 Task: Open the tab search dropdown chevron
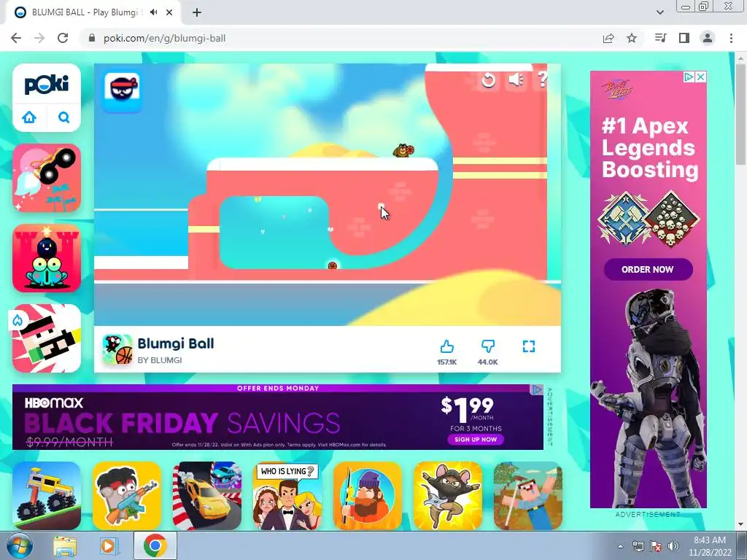click(659, 12)
